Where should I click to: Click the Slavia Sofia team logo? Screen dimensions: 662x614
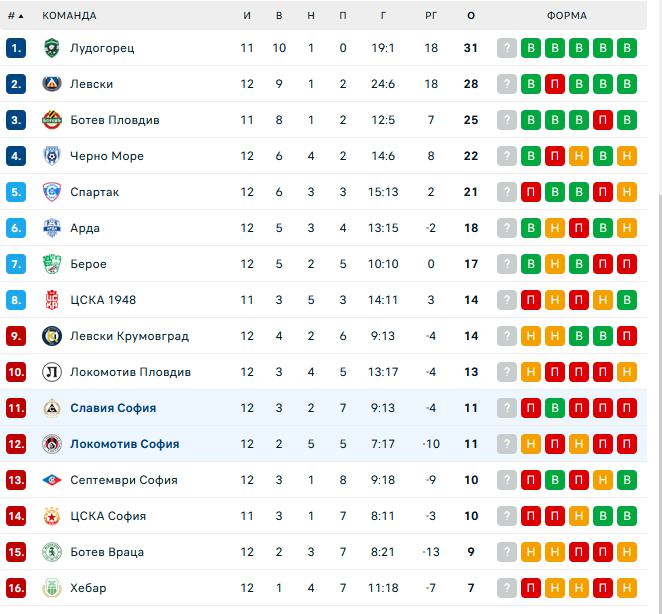click(x=52, y=408)
